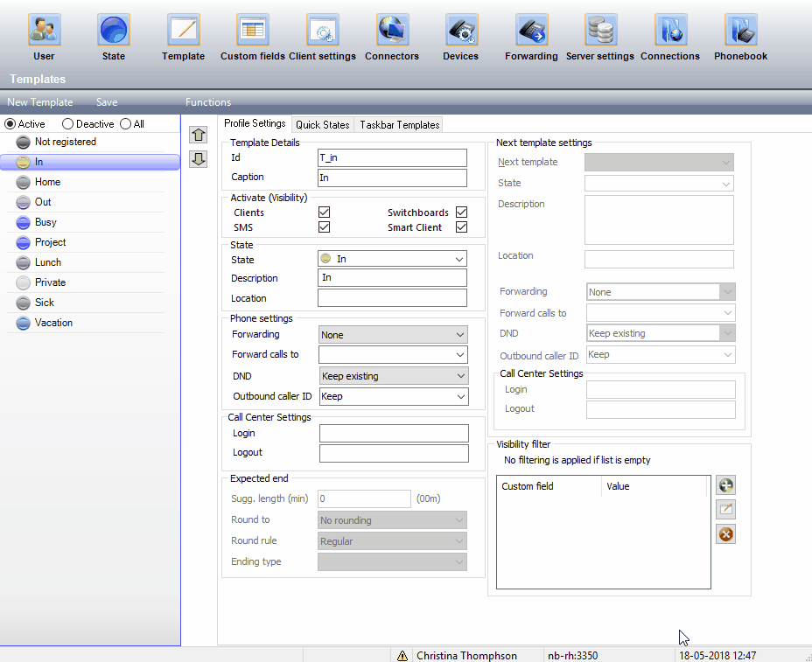Open the Round rule dropdown
This screenshot has width=812, height=662.
point(392,541)
